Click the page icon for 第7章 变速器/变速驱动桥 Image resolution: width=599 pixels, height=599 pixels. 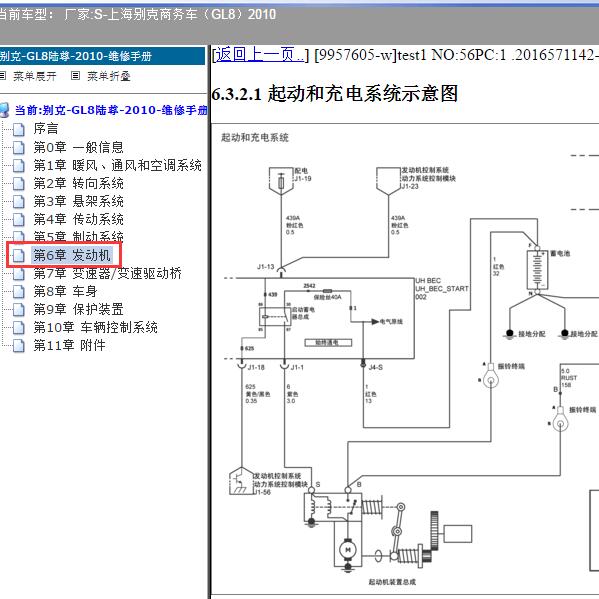(18, 274)
